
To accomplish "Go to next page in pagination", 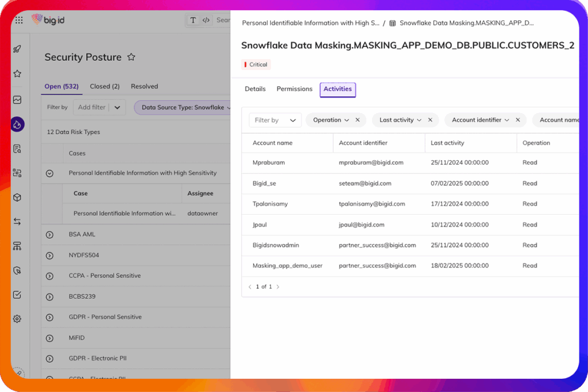I will pyautogui.click(x=278, y=286).
